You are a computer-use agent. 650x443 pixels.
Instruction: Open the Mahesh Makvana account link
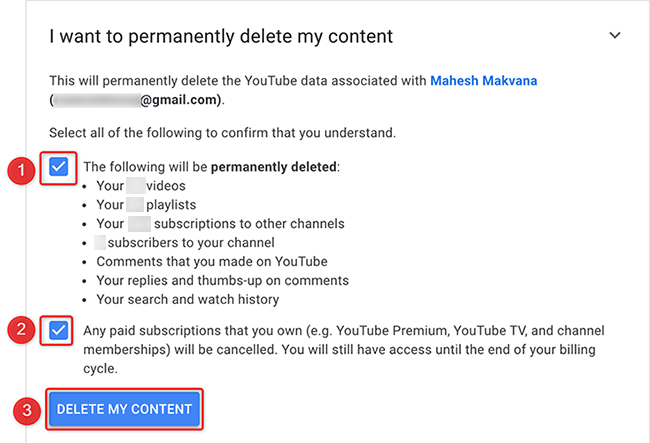click(x=484, y=80)
